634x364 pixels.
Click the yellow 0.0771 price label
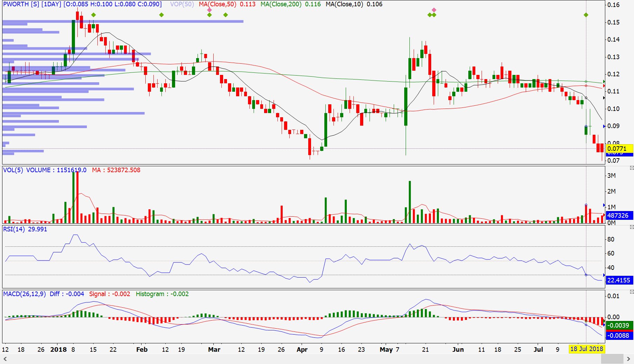coord(619,149)
